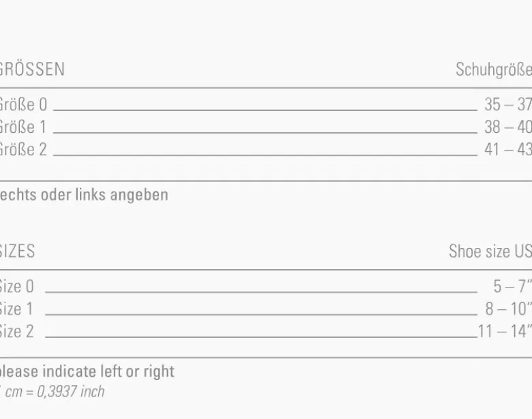Click the rechts oder links angeben note

(84, 195)
